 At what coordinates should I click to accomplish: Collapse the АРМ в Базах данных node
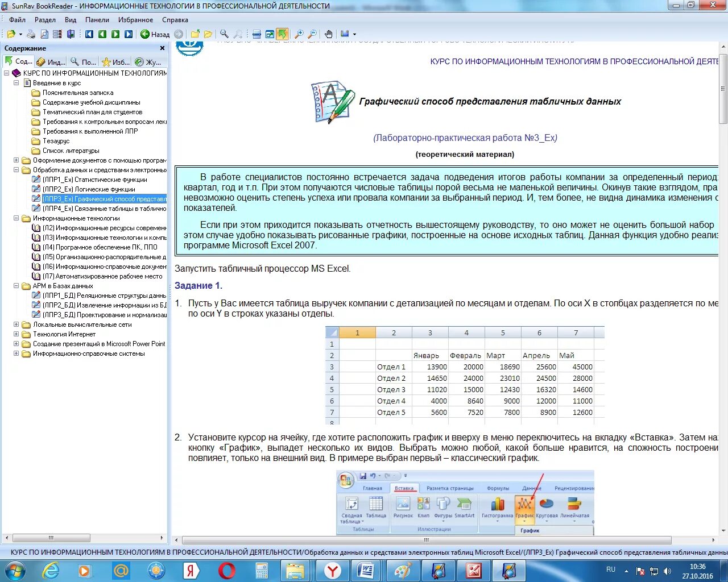click(x=16, y=286)
